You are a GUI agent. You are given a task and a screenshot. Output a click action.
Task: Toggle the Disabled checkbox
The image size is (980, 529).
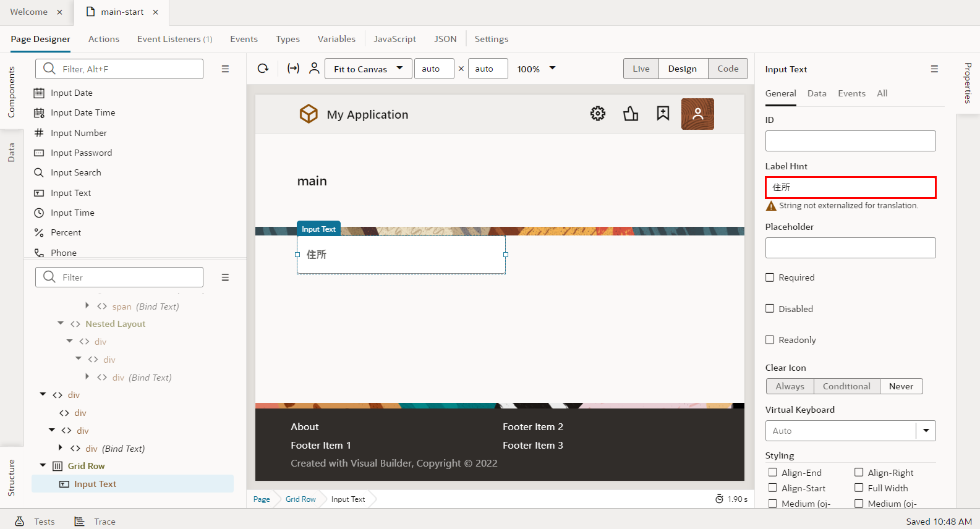point(770,308)
